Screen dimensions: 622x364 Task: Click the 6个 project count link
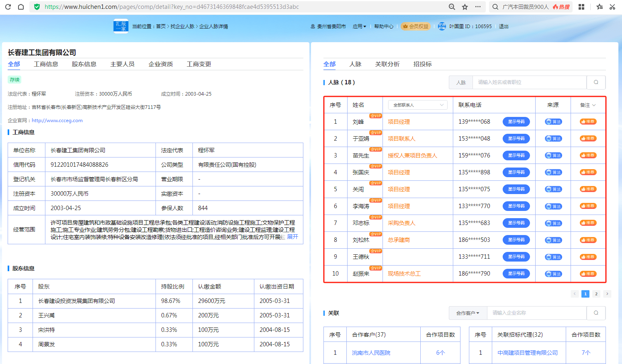(440, 353)
